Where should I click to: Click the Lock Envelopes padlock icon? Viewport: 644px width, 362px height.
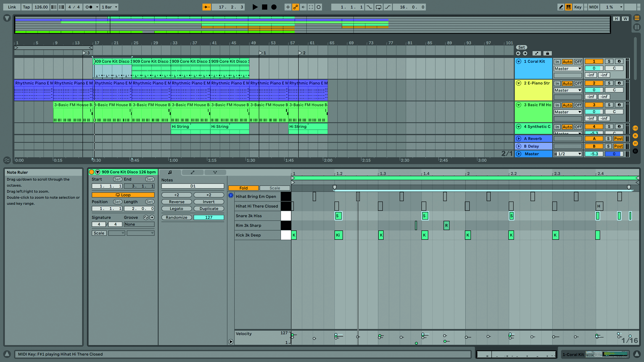(547, 53)
